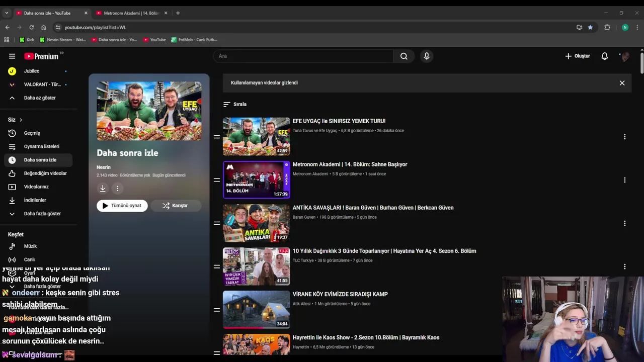Open Beğendiğim videolar
The image size is (644, 362).
point(38,173)
